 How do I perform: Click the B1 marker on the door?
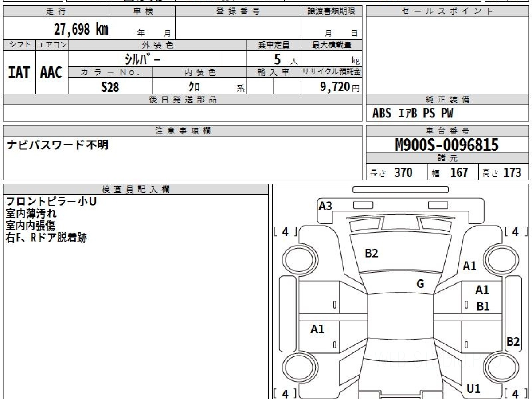click(x=483, y=306)
